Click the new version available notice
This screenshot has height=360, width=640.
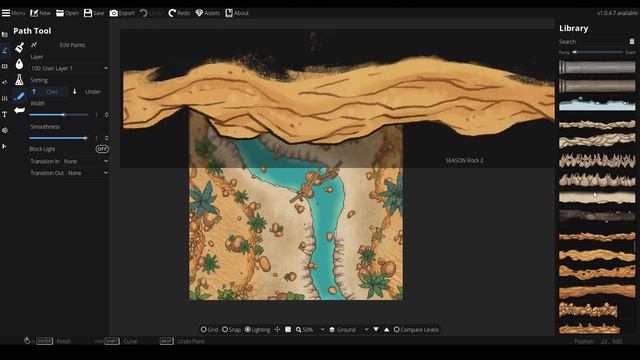pos(617,13)
